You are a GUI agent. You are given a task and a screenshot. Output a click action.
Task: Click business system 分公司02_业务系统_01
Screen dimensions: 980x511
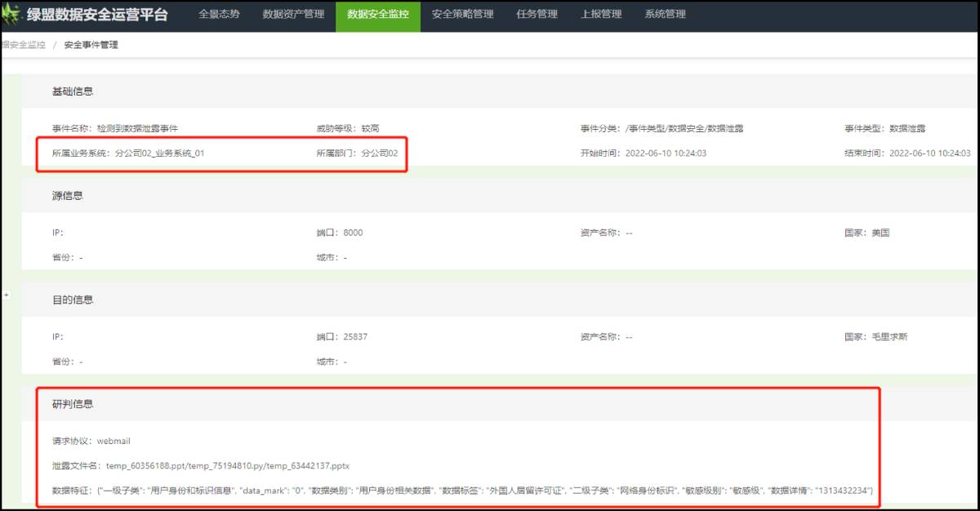(159, 153)
